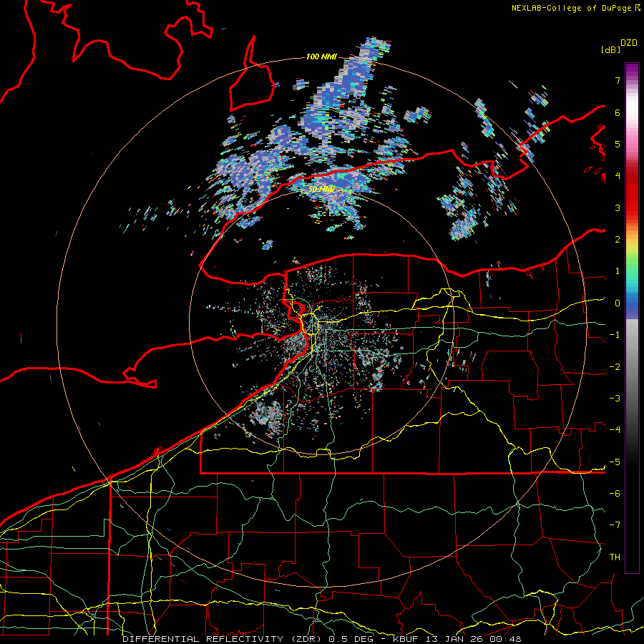
Task: Click the 13 JAN 26 date text
Action: pos(456,639)
